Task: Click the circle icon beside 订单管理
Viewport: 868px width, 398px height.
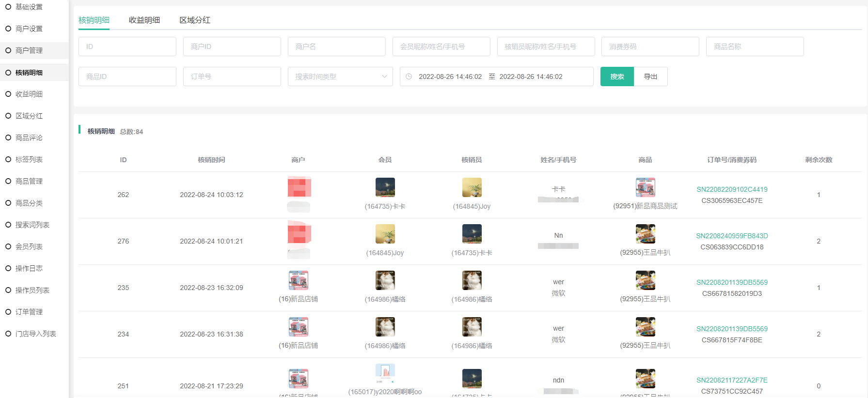Action: pos(8,312)
